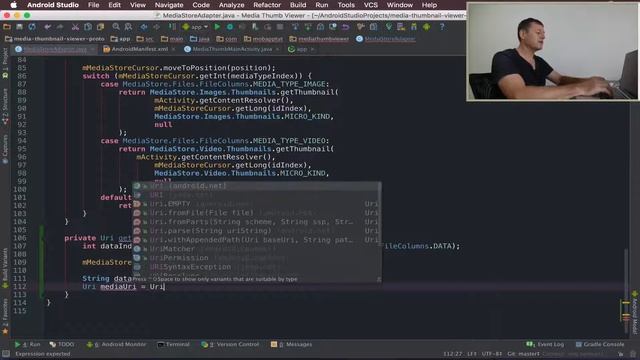Click the Android SDK Manager toolbar icon
Image resolution: width=640 pixels, height=360 pixels.
coord(413,27)
